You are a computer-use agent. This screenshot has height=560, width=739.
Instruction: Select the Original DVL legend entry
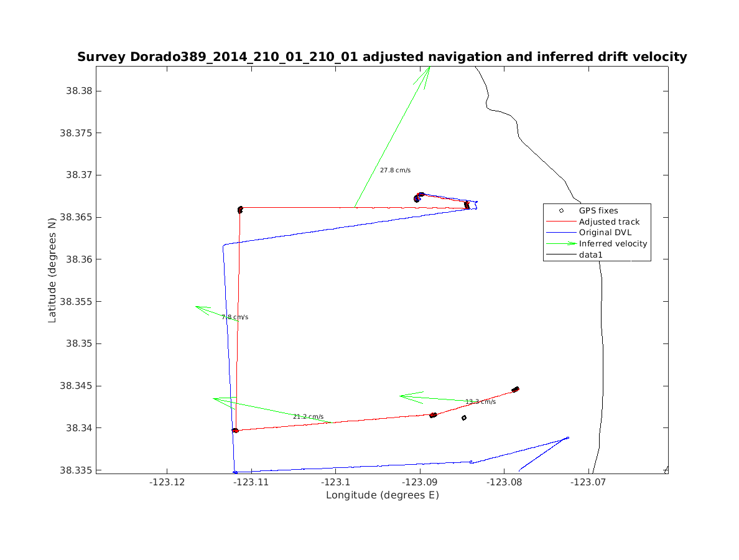(605, 233)
